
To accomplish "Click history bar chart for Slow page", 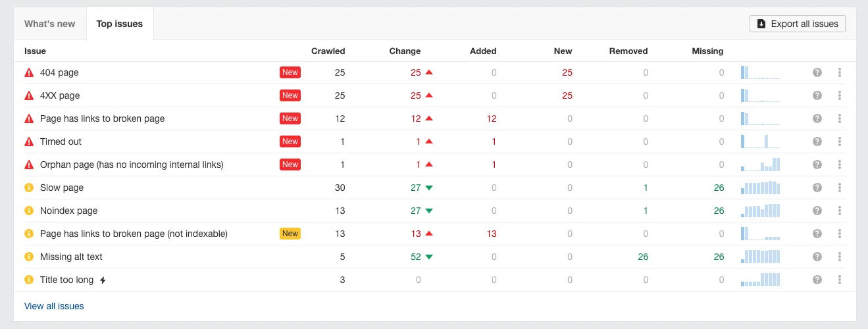I will [x=760, y=188].
